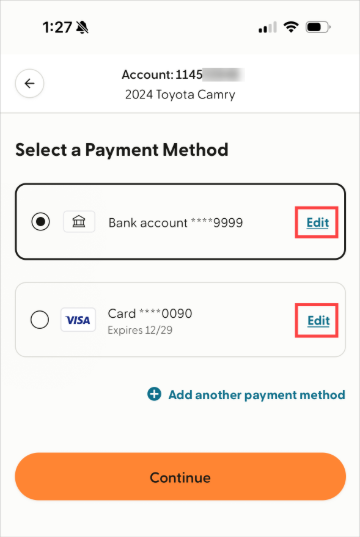
Task: Tap the battery icon in status bar
Action: click(x=318, y=27)
